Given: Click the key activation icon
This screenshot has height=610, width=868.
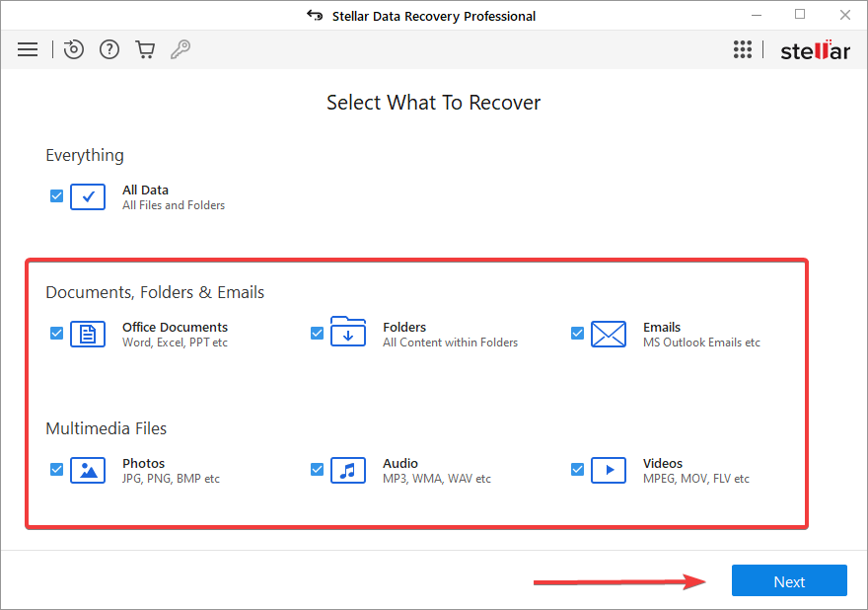Looking at the screenshot, I should click(181, 50).
